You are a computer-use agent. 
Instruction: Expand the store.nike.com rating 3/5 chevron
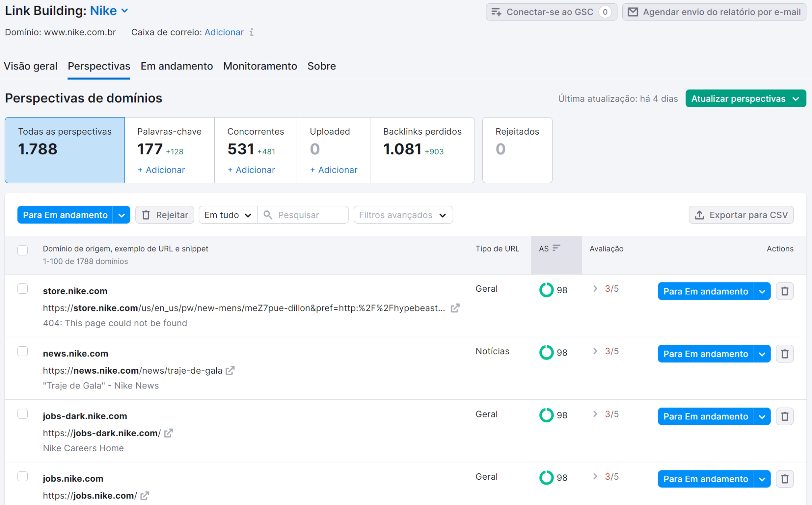click(x=595, y=289)
